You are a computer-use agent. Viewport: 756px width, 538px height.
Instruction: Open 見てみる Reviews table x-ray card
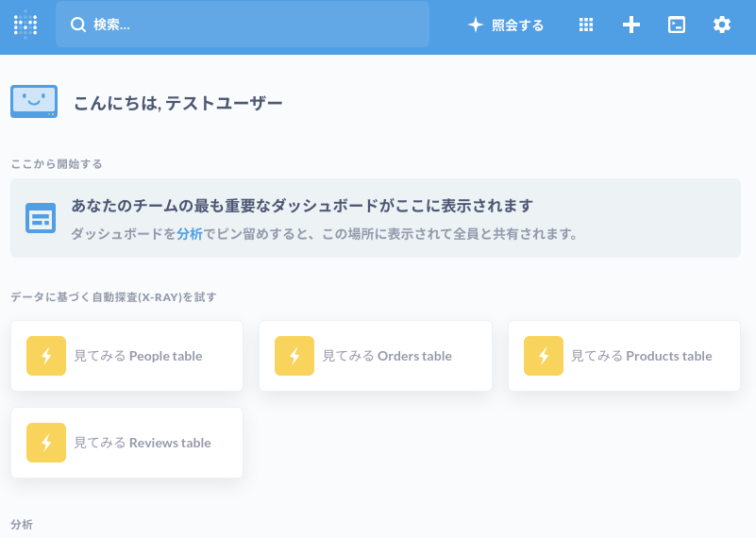click(x=126, y=443)
